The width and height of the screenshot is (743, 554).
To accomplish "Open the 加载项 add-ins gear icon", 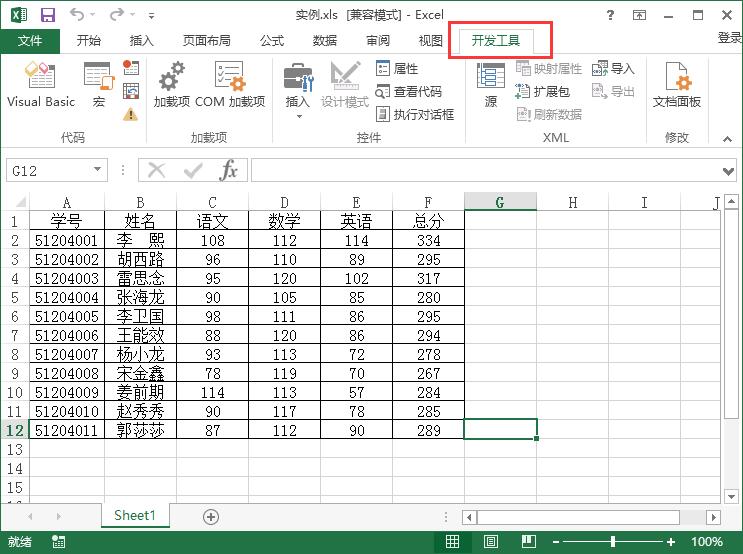I will 171,85.
